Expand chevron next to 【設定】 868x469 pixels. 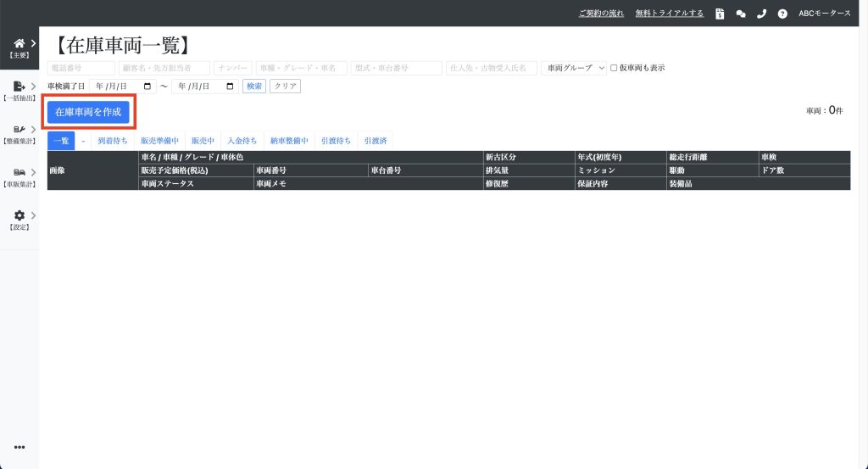point(33,215)
